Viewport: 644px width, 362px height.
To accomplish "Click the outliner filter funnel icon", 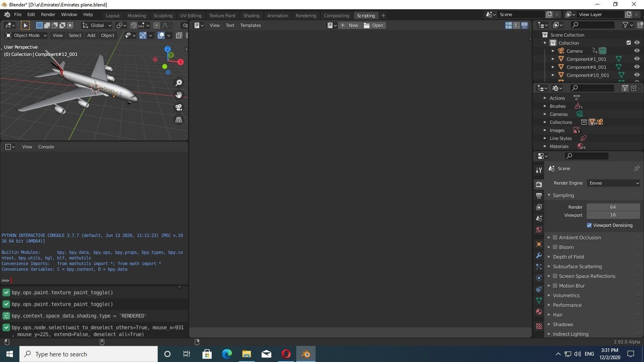I will 625,25.
